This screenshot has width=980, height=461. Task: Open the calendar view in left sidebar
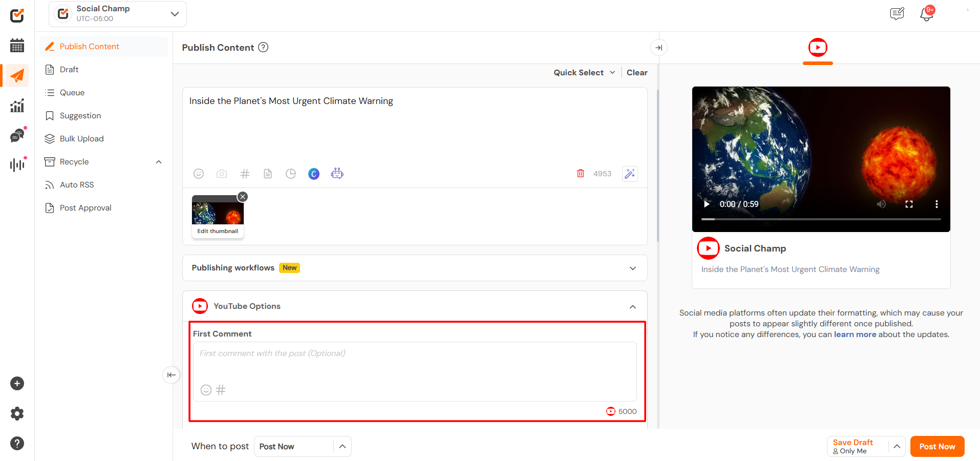coord(17,46)
